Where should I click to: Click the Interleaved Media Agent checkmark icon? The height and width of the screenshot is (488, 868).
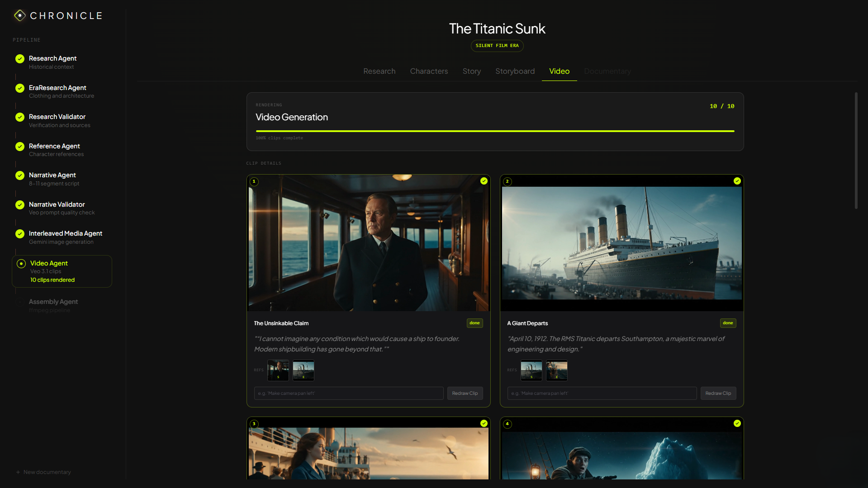coord(20,234)
